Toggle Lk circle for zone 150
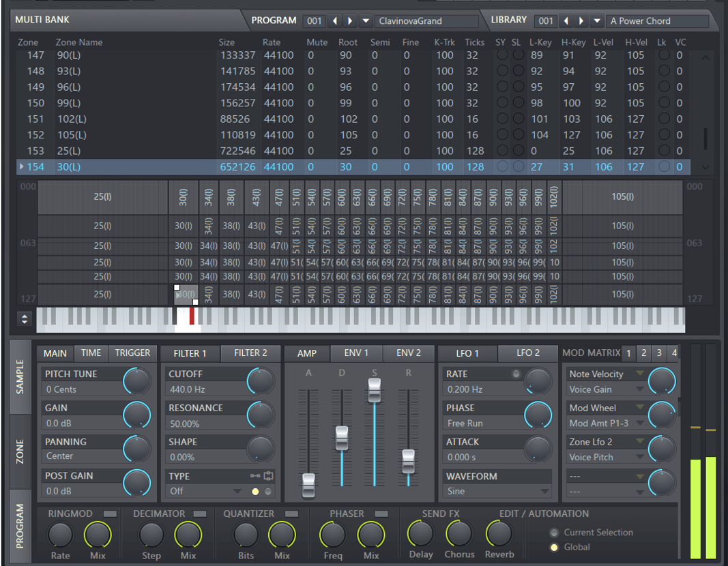 pyautogui.click(x=664, y=102)
